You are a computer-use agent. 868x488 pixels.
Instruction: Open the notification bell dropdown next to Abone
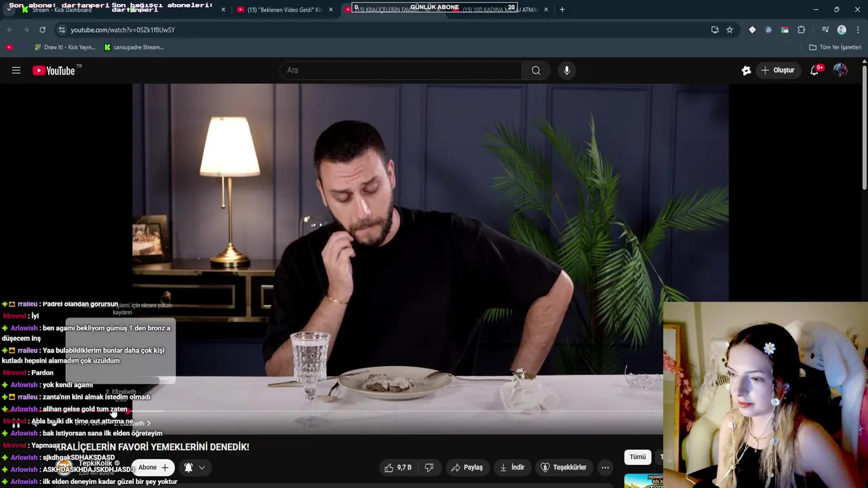(x=194, y=468)
